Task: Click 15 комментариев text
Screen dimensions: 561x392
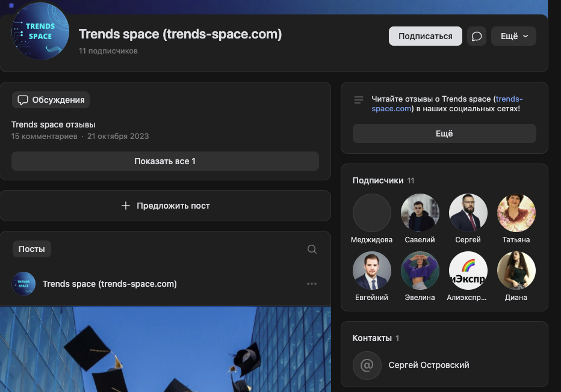Action: pyautogui.click(x=45, y=136)
